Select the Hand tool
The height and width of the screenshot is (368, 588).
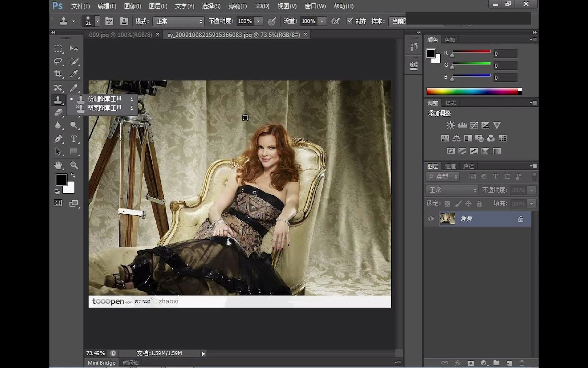(58, 165)
